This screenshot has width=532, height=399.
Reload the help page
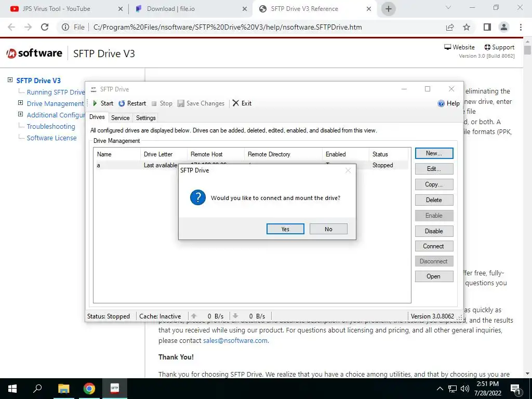tap(45, 27)
